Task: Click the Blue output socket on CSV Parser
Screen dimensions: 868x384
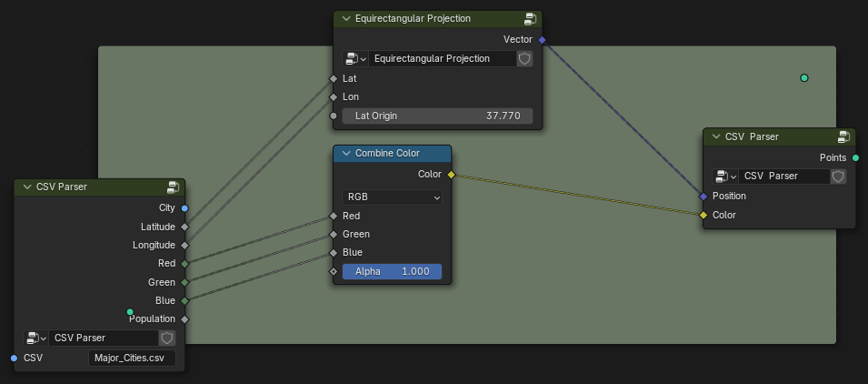Action: click(x=185, y=301)
